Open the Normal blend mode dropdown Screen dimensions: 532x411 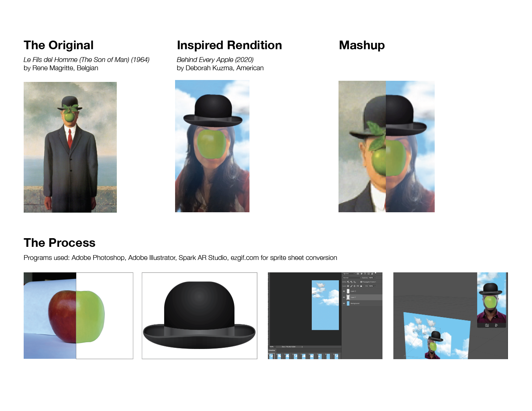(352, 278)
